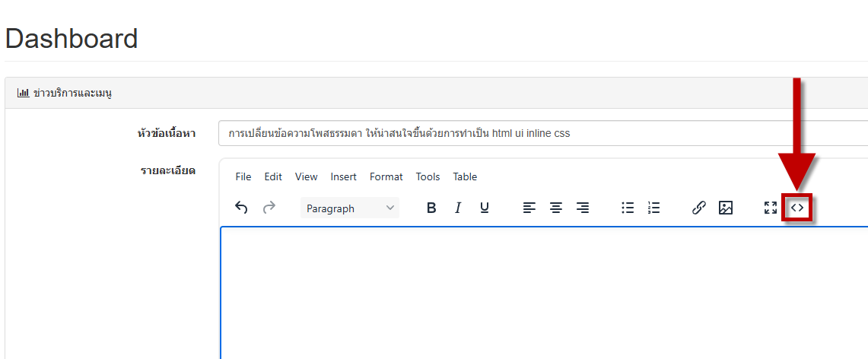Click the bar chart icon beside ข่าวบริการและเมนู
The image size is (868, 359).
coord(23,93)
